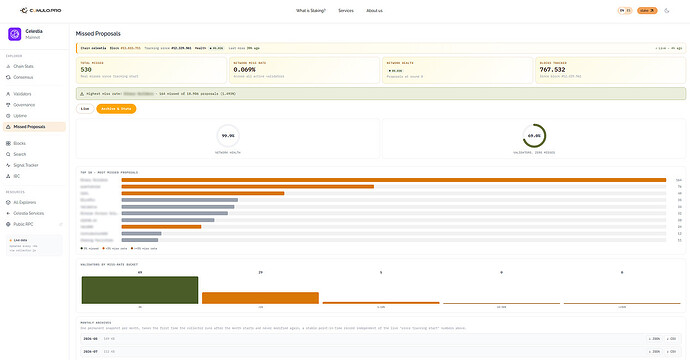The image size is (690, 360).
Task: Click the Public RPC globe icon
Action: (8, 224)
